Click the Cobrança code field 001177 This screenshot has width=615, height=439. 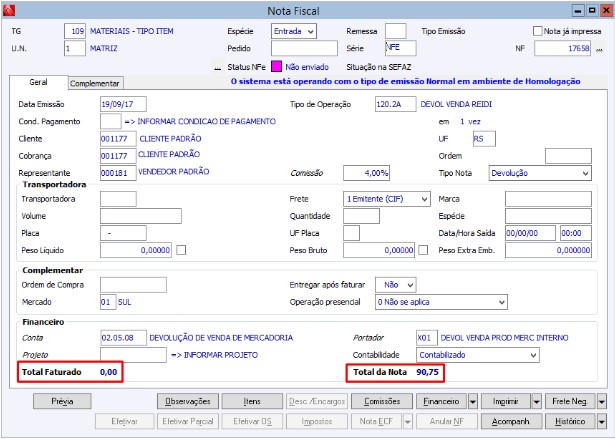click(118, 156)
